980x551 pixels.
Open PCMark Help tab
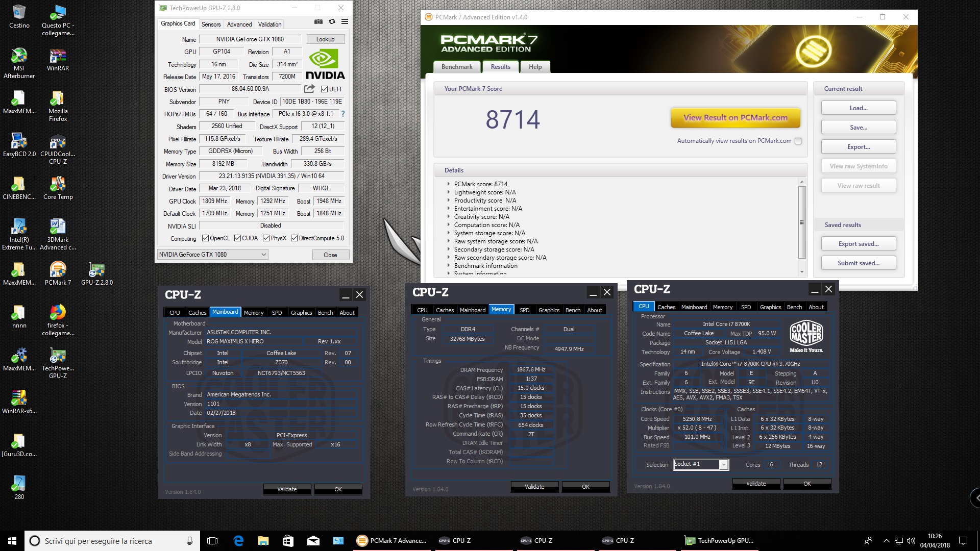point(535,67)
